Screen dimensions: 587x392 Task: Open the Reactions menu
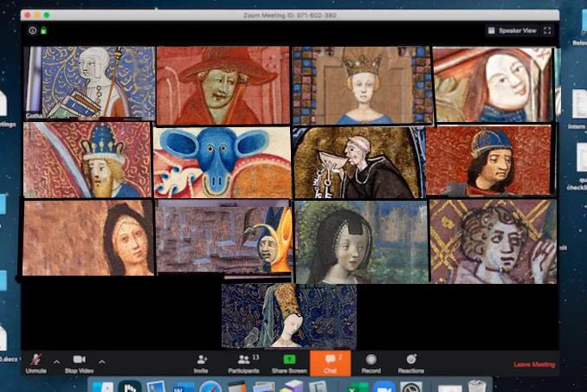411,363
